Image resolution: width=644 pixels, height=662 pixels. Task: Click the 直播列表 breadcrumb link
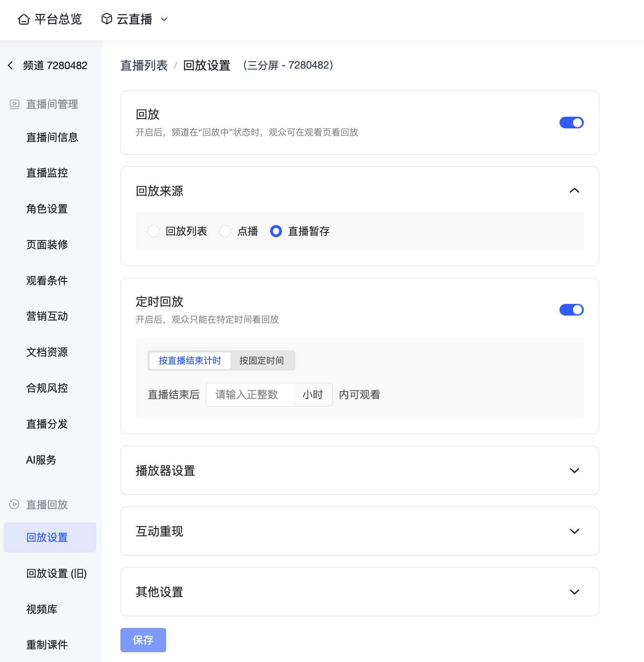[x=144, y=65]
